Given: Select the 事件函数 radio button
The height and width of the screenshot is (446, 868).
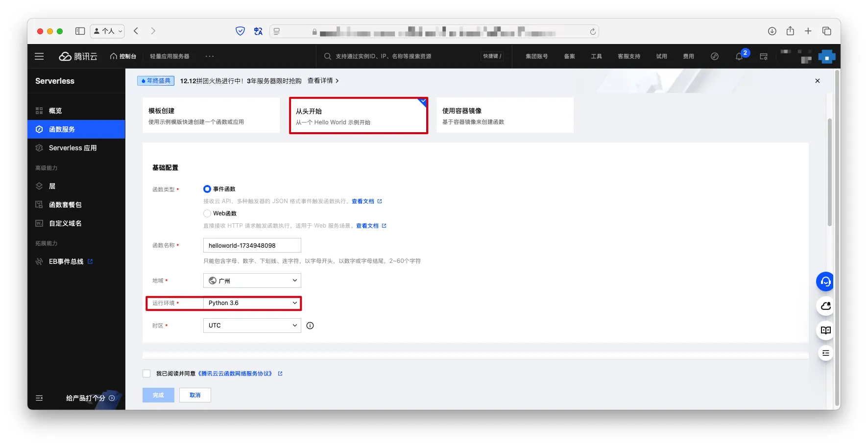Looking at the screenshot, I should coord(207,189).
